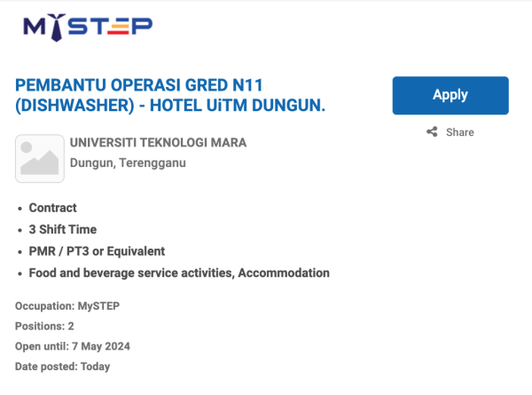The height and width of the screenshot is (395, 532).
Task: Select the Dungun, Terengganu location text
Action: coord(128,163)
